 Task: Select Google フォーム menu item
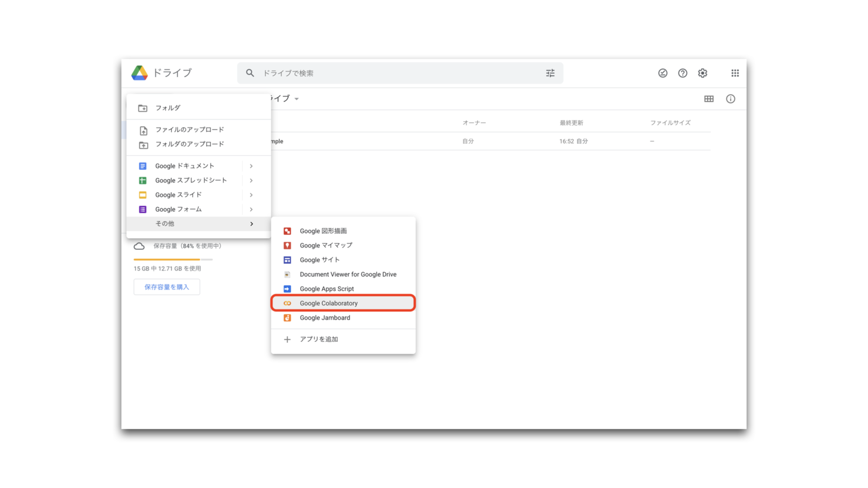[199, 209]
